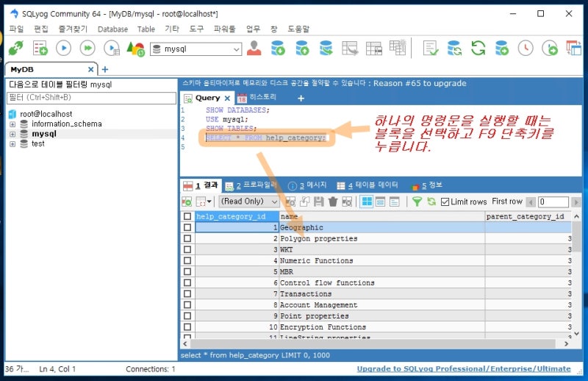Expand the information_schema tree node
Screen dimensions: 588x381
(12, 124)
